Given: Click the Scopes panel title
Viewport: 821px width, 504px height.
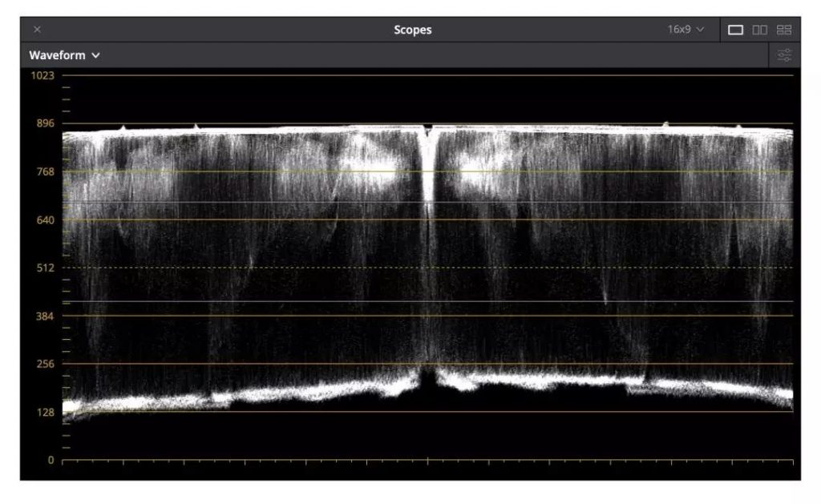Looking at the screenshot, I should (x=412, y=30).
